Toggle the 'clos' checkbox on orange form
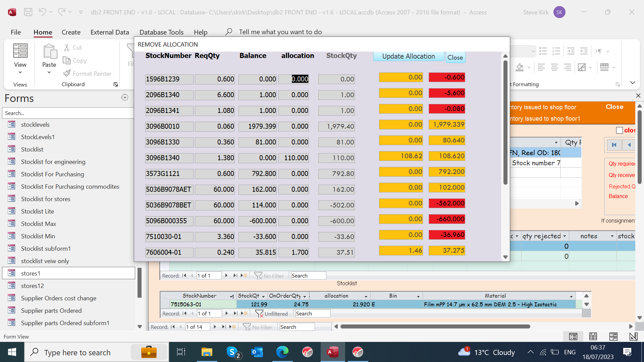 pyautogui.click(x=620, y=130)
